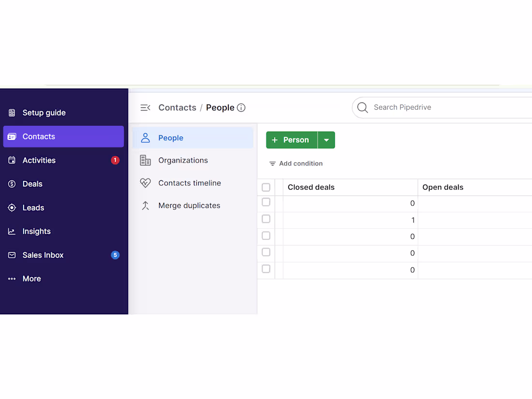This screenshot has height=399, width=532.
Task: Click the Search Pipedrive input field
Action: (442, 107)
